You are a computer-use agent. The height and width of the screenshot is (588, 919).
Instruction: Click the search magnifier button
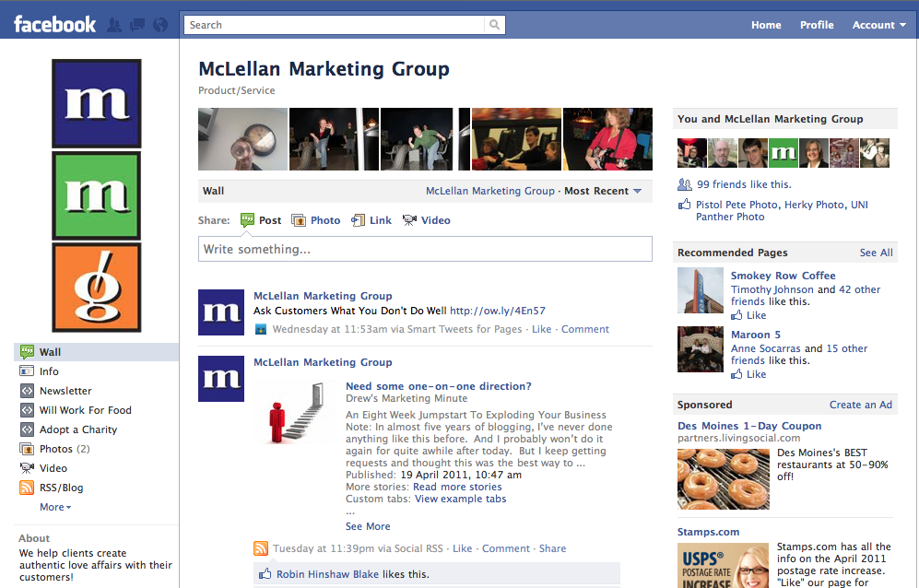tap(495, 25)
